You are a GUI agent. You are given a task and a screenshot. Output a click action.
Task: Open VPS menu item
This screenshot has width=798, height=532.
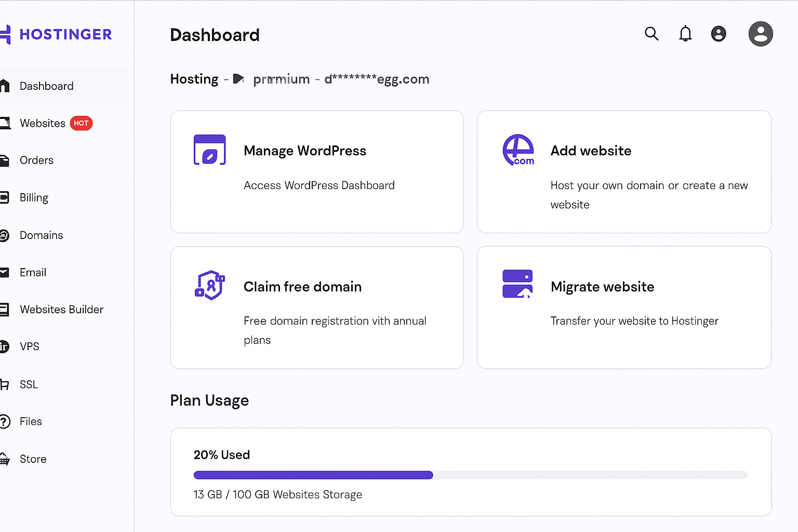tap(30, 347)
